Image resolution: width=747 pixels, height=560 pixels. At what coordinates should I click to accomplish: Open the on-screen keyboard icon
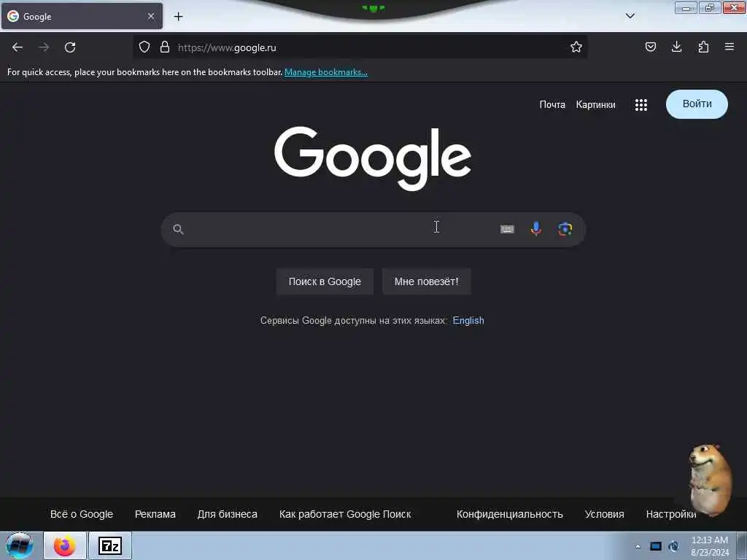pos(507,230)
